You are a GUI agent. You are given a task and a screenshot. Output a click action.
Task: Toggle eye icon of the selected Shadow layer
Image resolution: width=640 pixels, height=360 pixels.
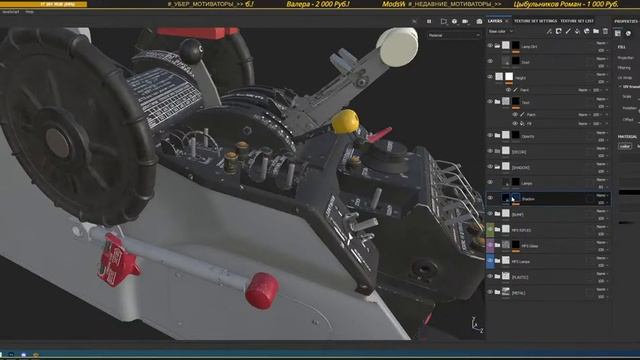(x=490, y=198)
